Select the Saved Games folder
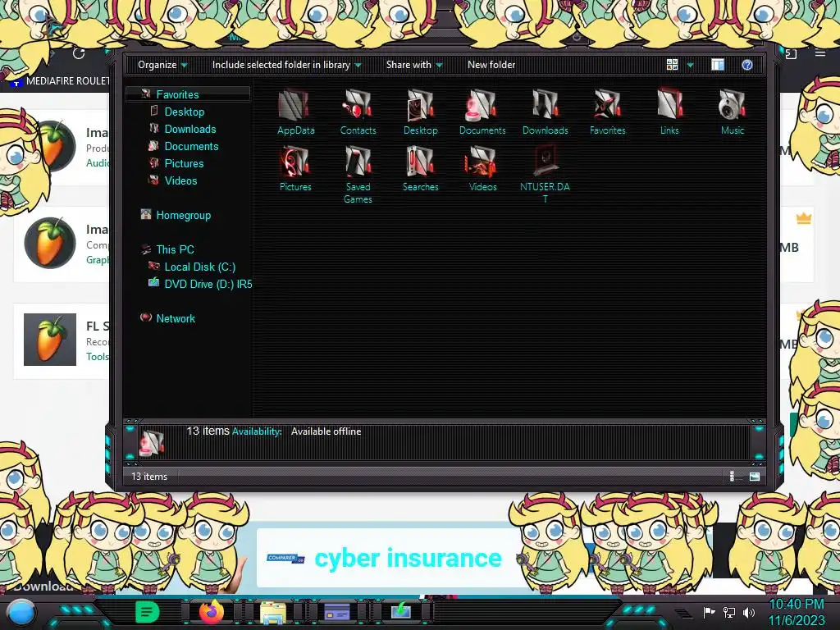 click(x=358, y=175)
